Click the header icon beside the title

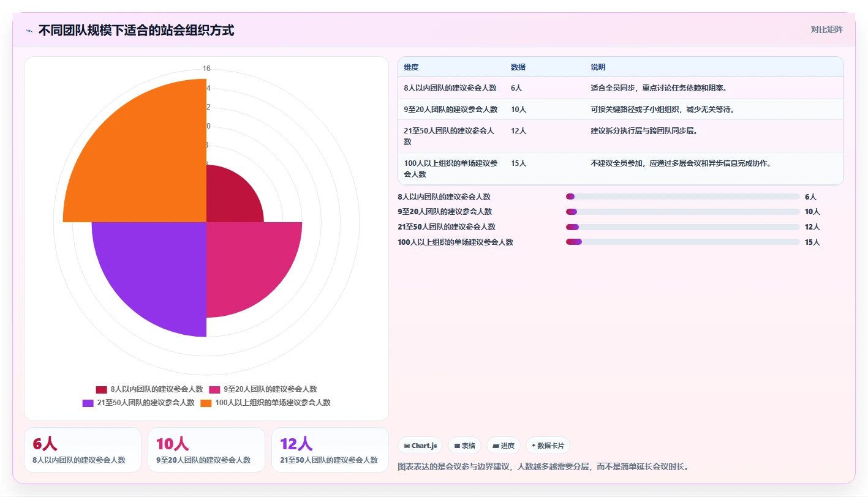(29, 31)
